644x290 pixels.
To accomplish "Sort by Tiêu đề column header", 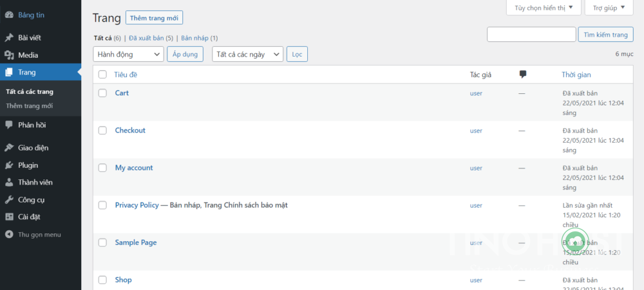I will pos(126,75).
